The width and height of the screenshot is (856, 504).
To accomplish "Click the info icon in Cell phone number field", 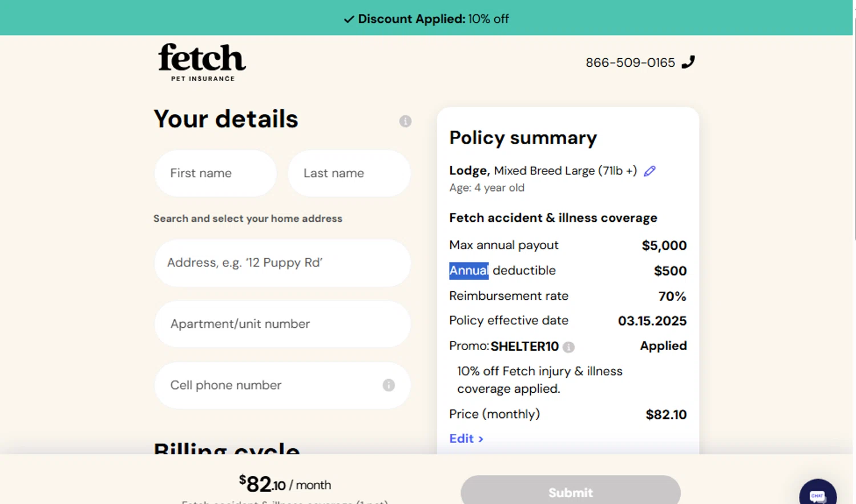I will point(389,385).
